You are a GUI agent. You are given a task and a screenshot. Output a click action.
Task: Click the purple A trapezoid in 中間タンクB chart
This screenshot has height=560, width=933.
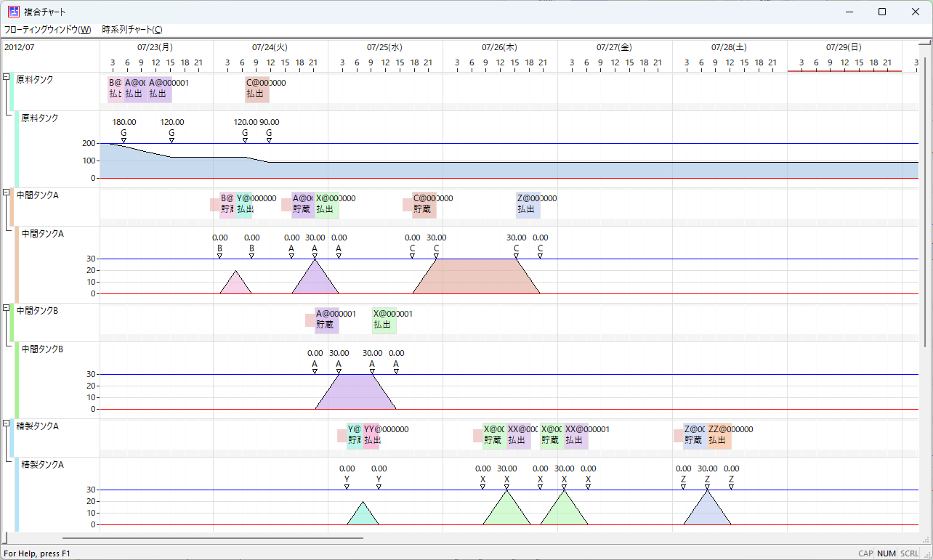355,393
